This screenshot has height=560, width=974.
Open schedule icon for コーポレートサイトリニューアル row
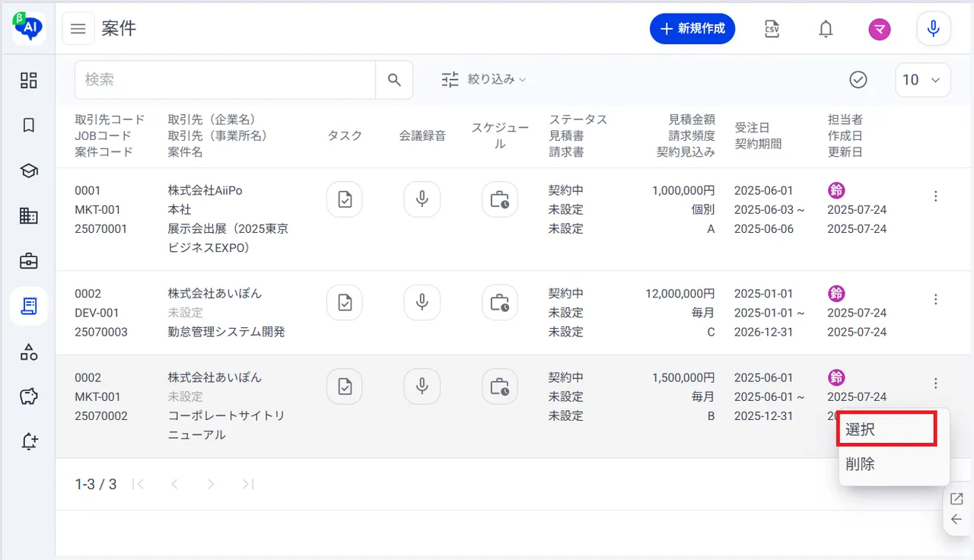[x=500, y=387]
